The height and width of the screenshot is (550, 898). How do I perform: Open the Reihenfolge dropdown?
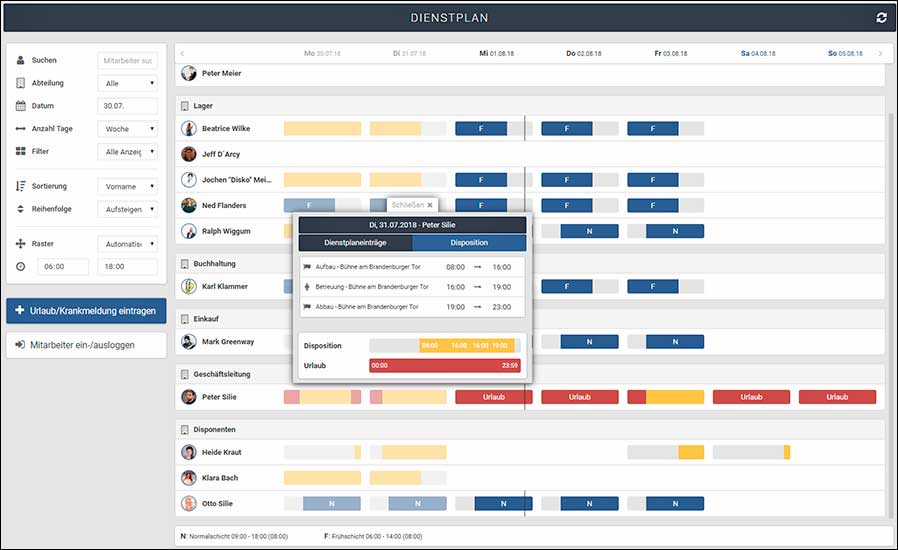pyautogui.click(x=127, y=209)
